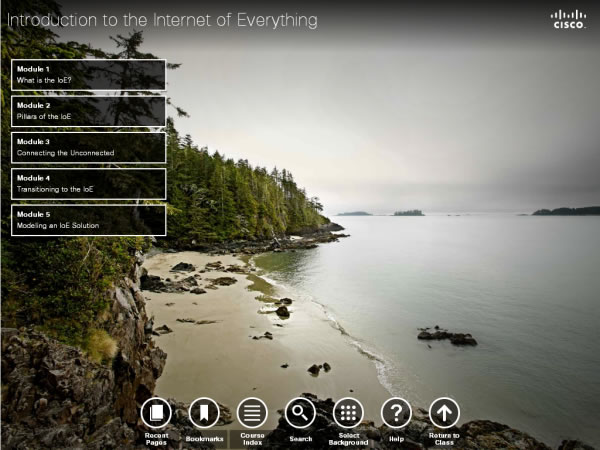This screenshot has width=600, height=450.
Task: Open the Select Background grid icon
Action: point(348,412)
